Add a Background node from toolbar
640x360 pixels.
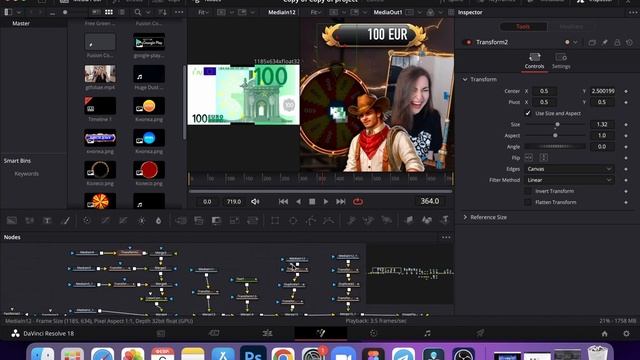pos(12,220)
